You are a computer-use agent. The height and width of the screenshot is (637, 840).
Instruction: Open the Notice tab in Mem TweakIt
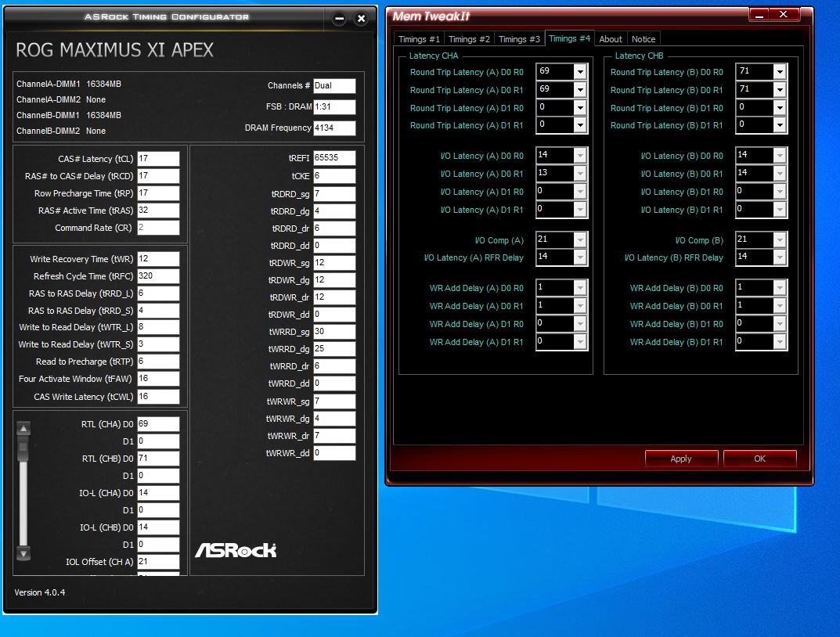[x=644, y=39]
